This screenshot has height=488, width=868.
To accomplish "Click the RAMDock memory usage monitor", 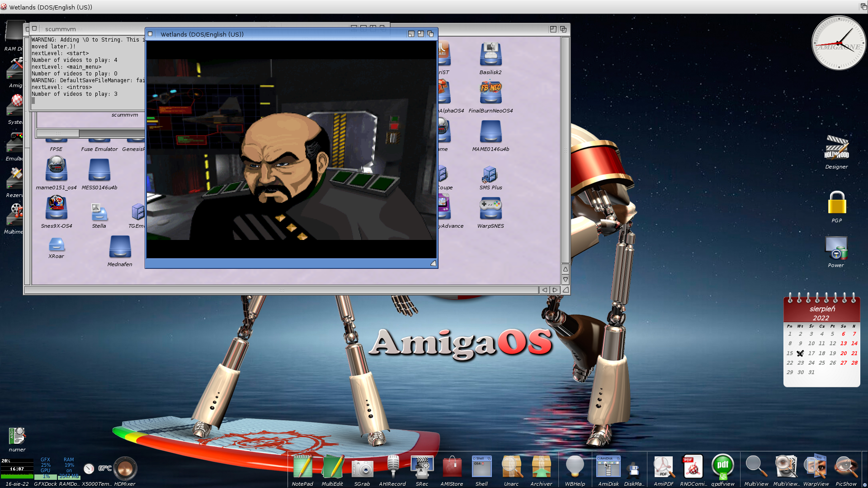I will (69, 468).
